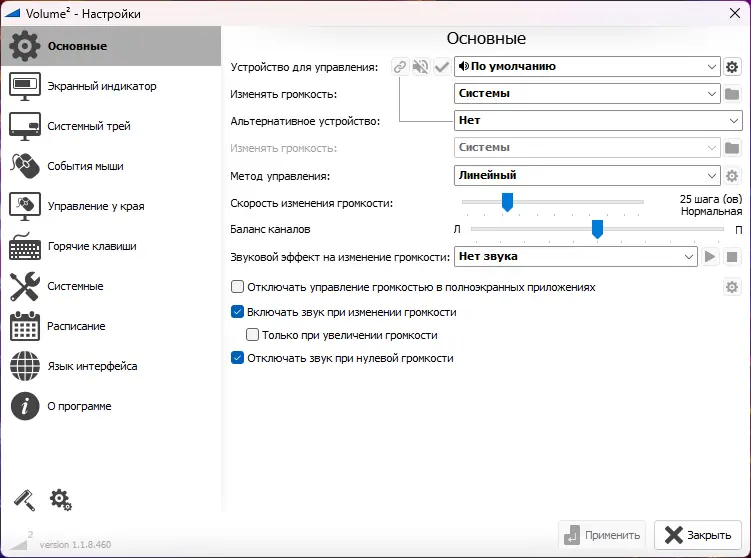
Task: Check Только при увеличении громкости
Action: (253, 335)
